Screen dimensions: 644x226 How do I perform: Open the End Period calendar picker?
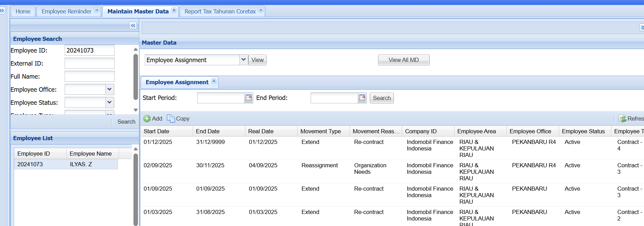click(362, 98)
